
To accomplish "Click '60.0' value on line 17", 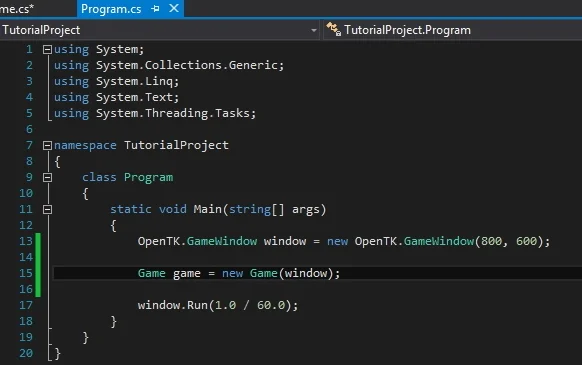I will coord(271,305).
